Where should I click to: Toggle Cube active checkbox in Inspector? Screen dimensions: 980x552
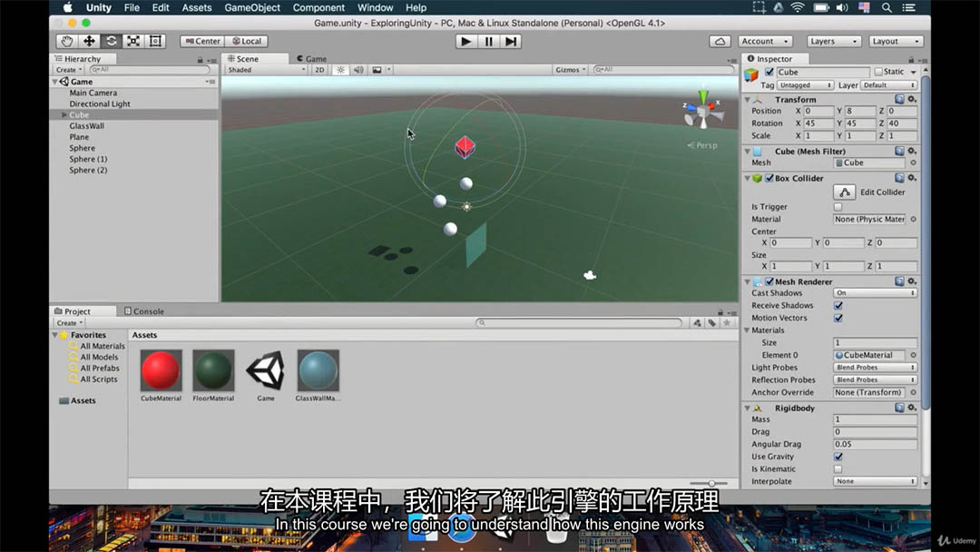(769, 72)
